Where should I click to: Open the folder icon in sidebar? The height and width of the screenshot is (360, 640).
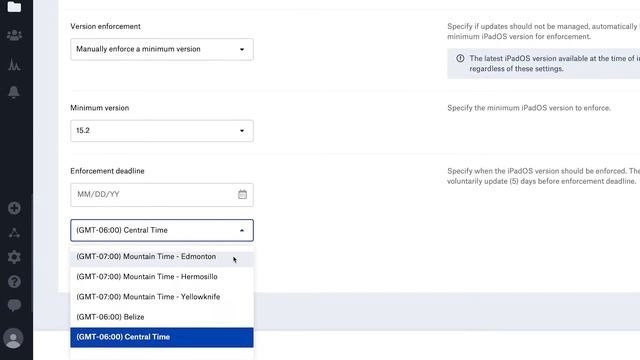point(14,7)
